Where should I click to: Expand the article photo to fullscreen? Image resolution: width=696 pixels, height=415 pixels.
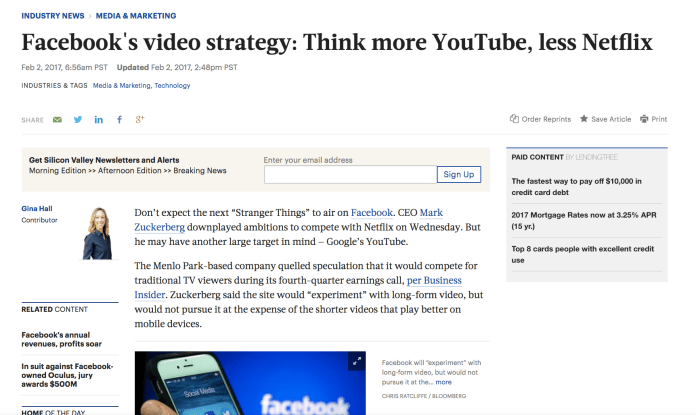tap(356, 361)
